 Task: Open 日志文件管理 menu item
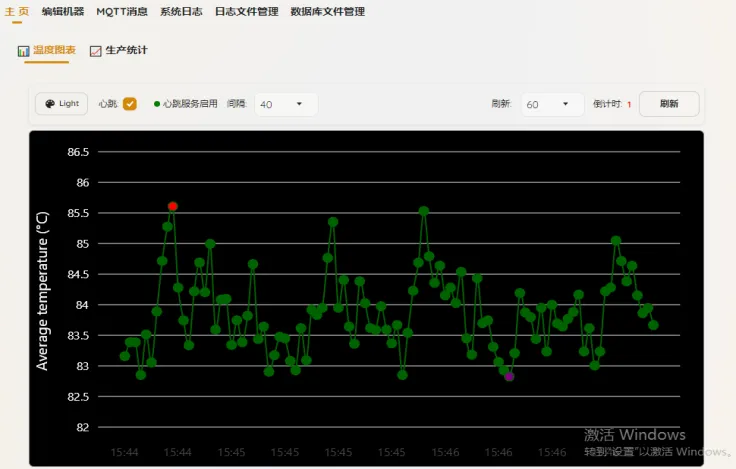click(x=246, y=11)
